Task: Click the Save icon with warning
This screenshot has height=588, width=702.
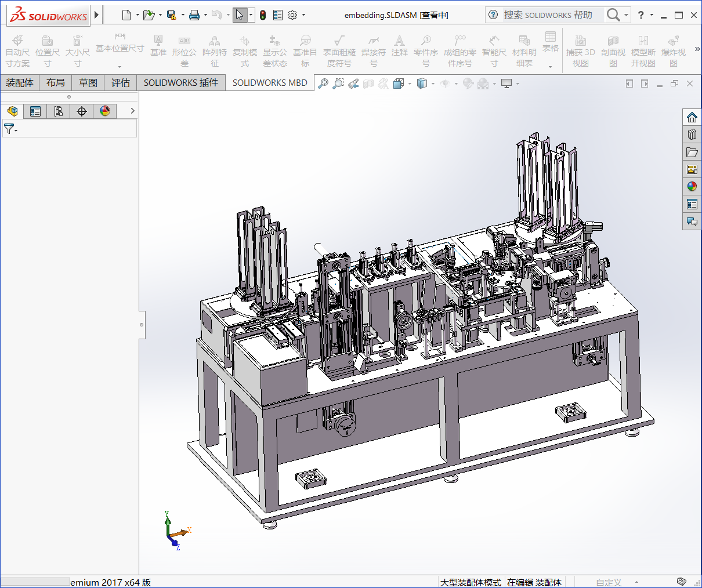Action: point(171,15)
